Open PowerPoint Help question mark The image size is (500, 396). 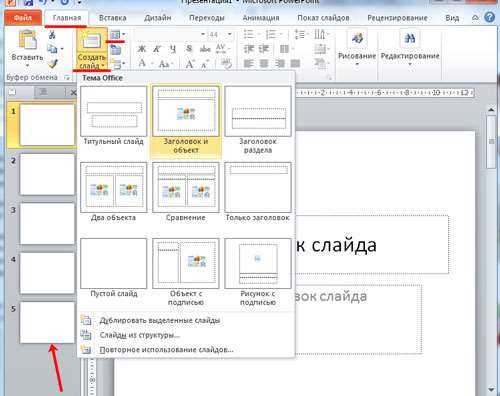(489, 17)
